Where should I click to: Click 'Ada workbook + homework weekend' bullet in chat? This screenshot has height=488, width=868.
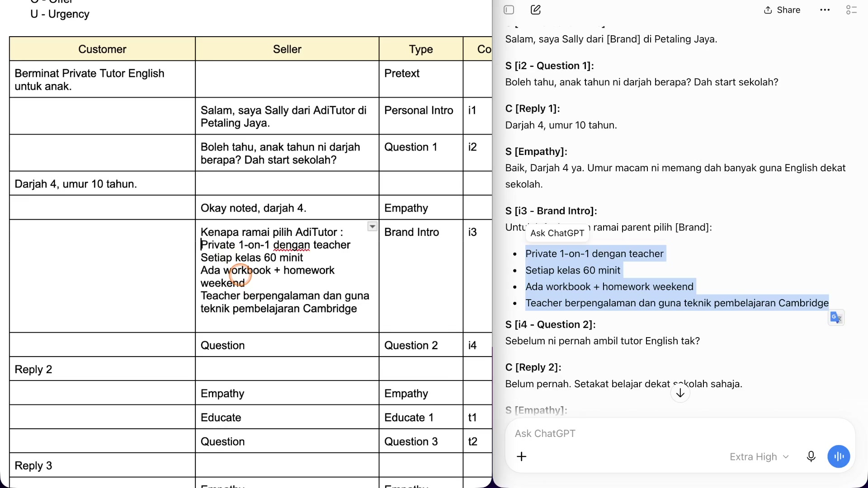[x=609, y=287]
